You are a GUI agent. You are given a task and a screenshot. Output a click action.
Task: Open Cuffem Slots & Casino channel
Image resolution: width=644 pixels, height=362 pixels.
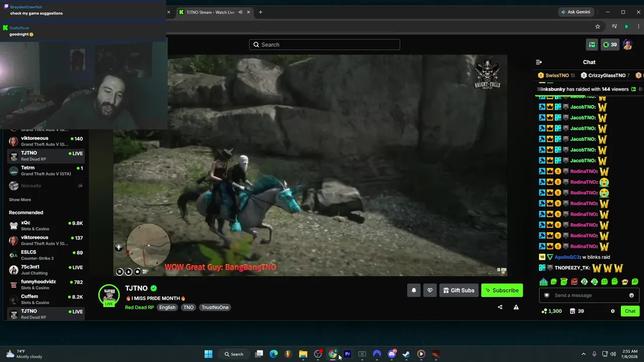click(x=46, y=299)
